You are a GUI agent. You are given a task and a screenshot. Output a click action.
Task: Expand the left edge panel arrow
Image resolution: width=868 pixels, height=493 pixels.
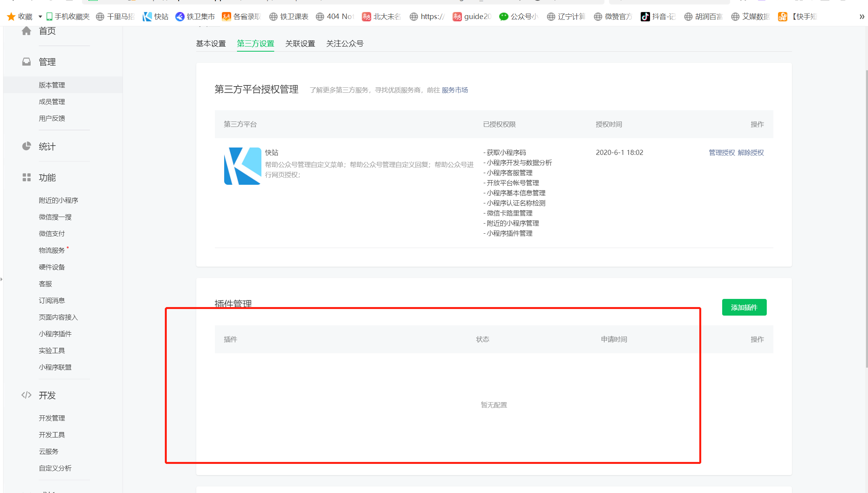[x=2, y=279]
